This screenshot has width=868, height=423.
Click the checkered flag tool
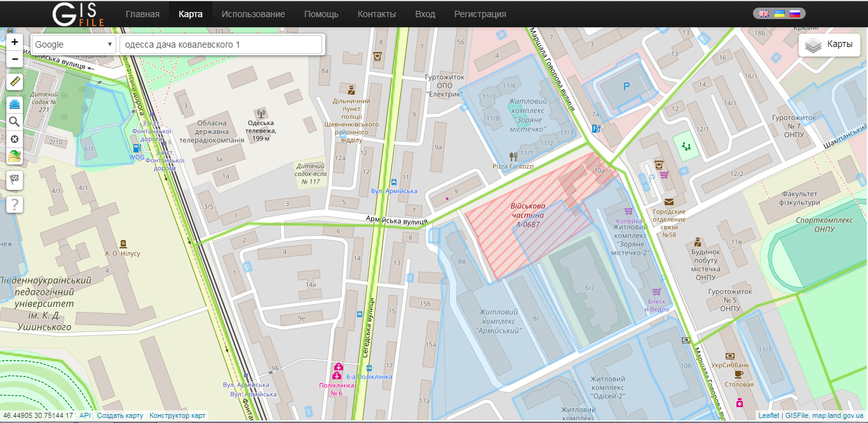click(15, 180)
